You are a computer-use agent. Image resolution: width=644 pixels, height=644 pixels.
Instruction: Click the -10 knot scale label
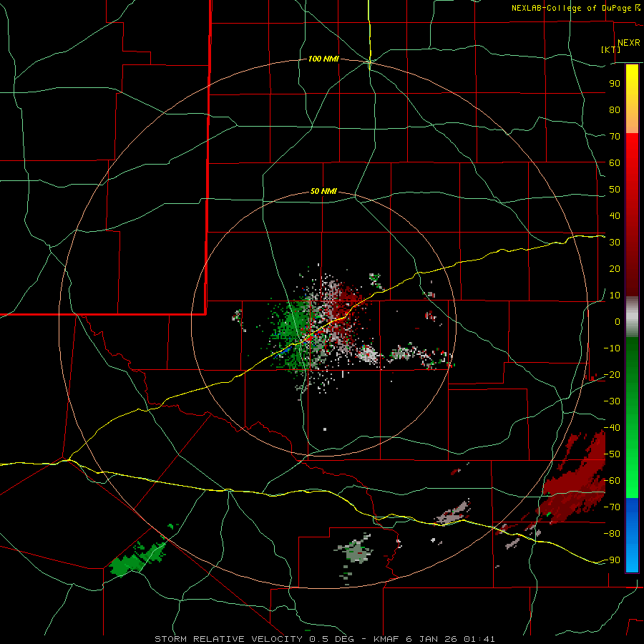[612, 348]
